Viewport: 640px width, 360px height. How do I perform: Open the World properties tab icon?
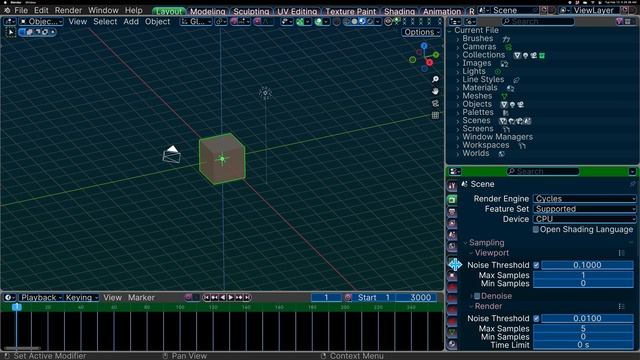[x=452, y=246]
